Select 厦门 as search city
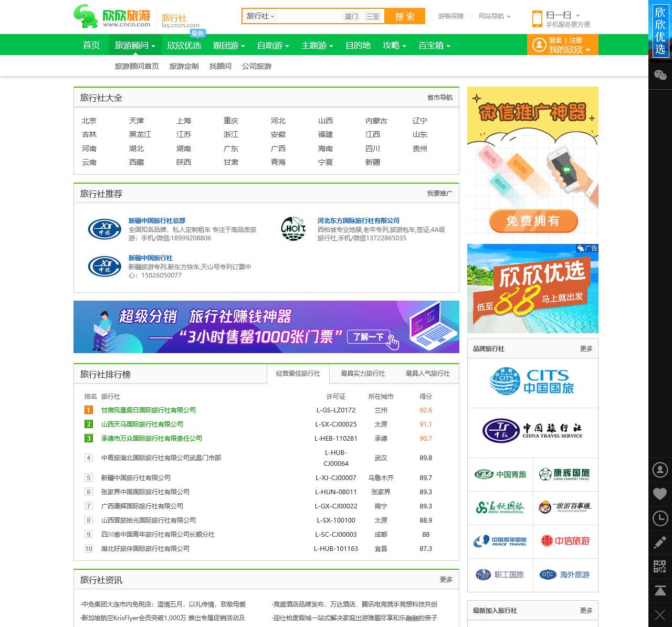The image size is (672, 627). [x=351, y=16]
